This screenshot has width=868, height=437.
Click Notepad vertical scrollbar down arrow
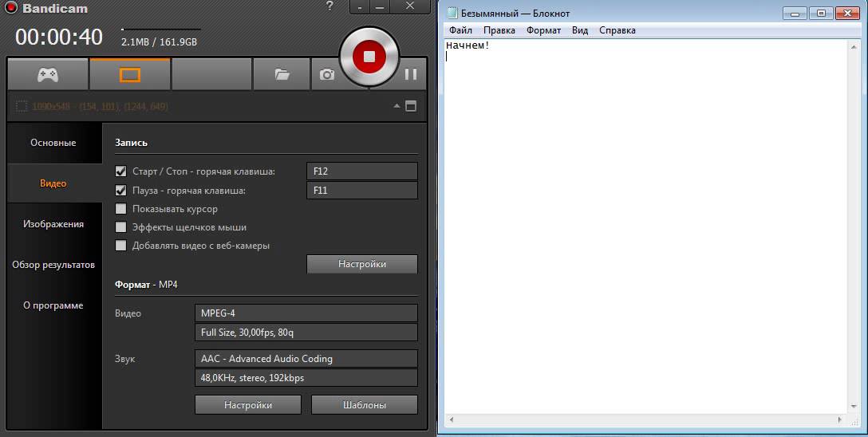[854, 407]
